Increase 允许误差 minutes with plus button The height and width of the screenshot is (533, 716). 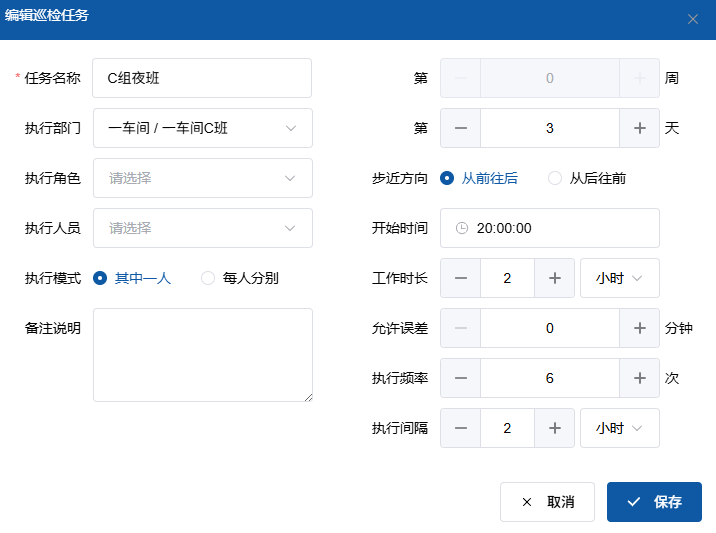tap(639, 328)
